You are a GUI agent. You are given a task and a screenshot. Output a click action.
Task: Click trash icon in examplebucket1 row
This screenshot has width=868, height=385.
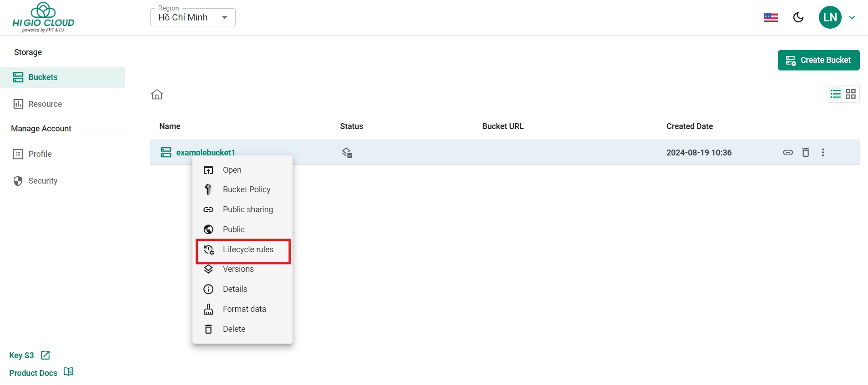[806, 152]
